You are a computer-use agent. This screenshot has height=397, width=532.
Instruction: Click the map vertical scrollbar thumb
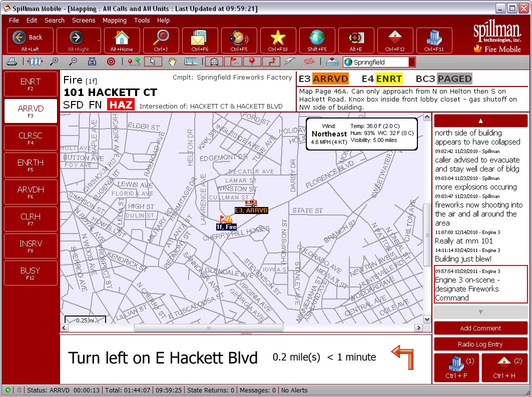pyautogui.click(x=427, y=234)
